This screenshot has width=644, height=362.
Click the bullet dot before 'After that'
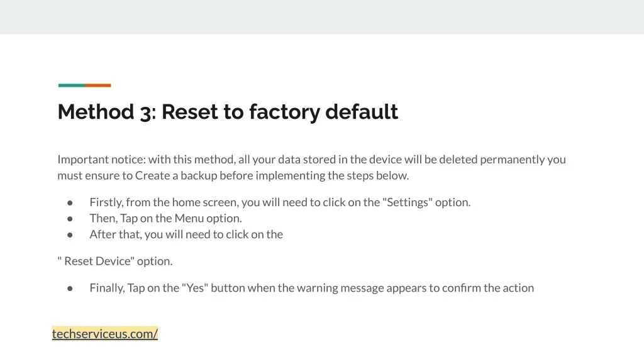click(x=70, y=235)
